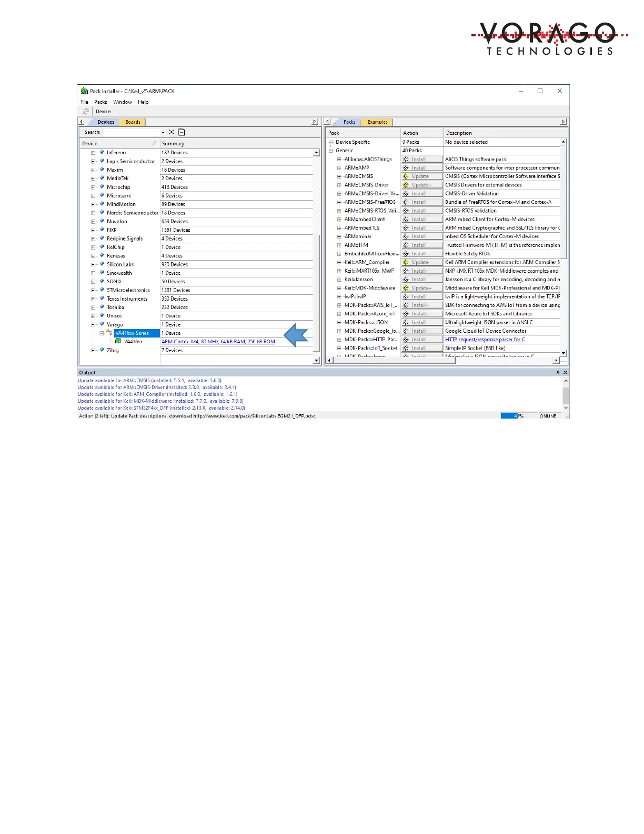Click the collapse all tree icon beside search

point(182,132)
